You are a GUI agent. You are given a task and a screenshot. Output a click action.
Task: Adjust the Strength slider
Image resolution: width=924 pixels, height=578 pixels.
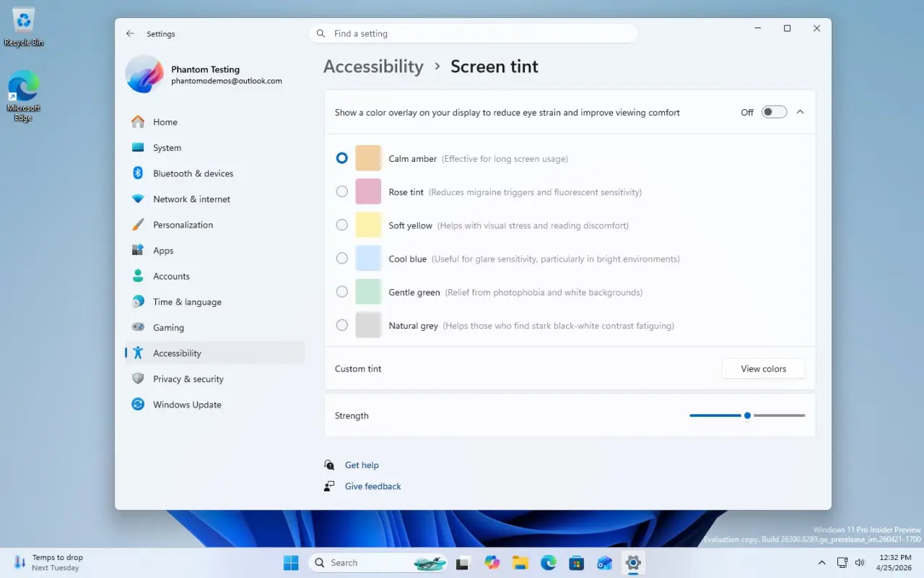(747, 415)
